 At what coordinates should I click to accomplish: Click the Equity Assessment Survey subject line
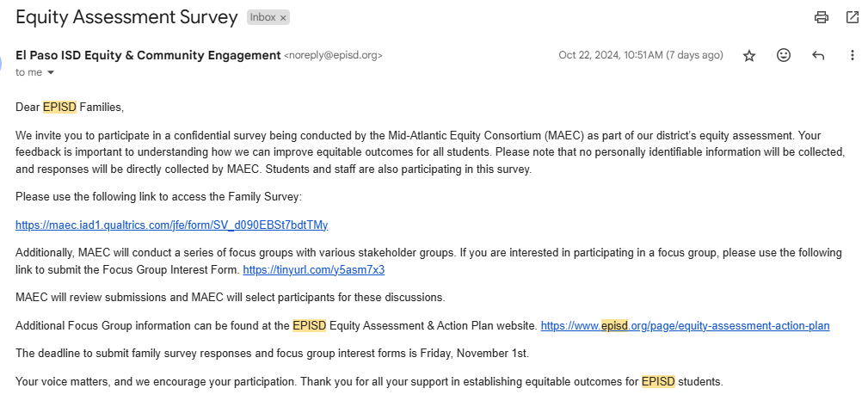coord(126,17)
